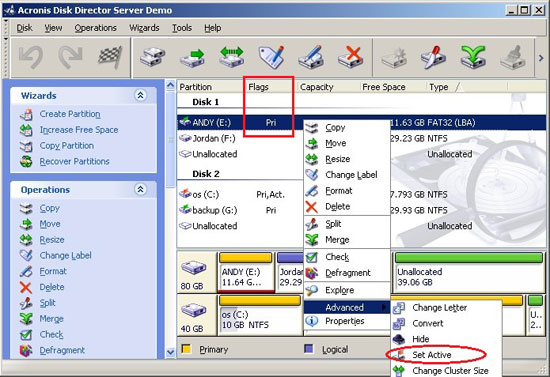550x377 pixels.
Task: Select Set Active in Advanced submenu
Action: click(x=446, y=355)
